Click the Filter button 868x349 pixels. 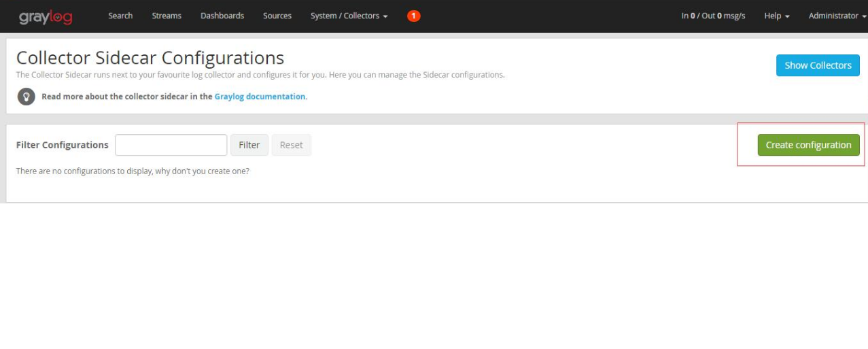pos(249,145)
